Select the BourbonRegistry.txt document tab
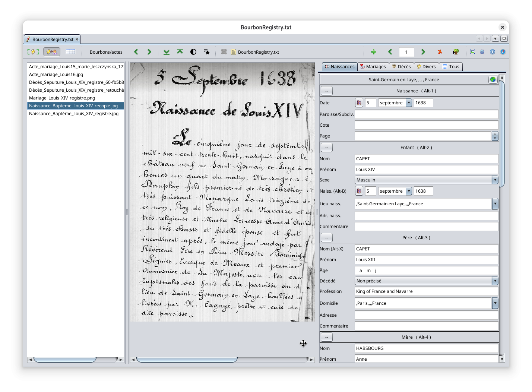Screen dimensions: 532x392 (x=52, y=39)
